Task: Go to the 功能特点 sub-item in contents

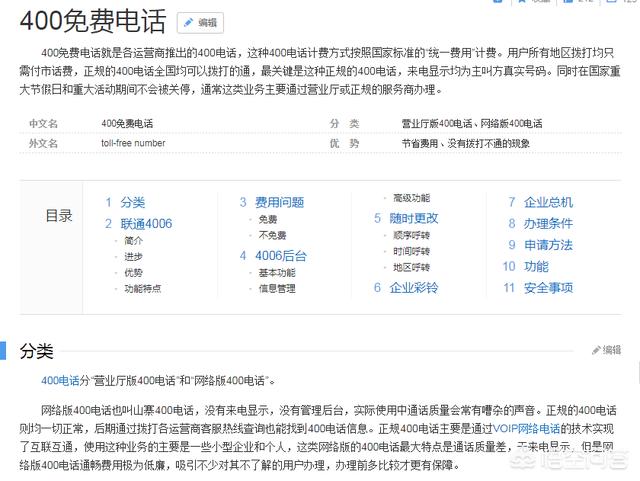Action: (x=143, y=288)
